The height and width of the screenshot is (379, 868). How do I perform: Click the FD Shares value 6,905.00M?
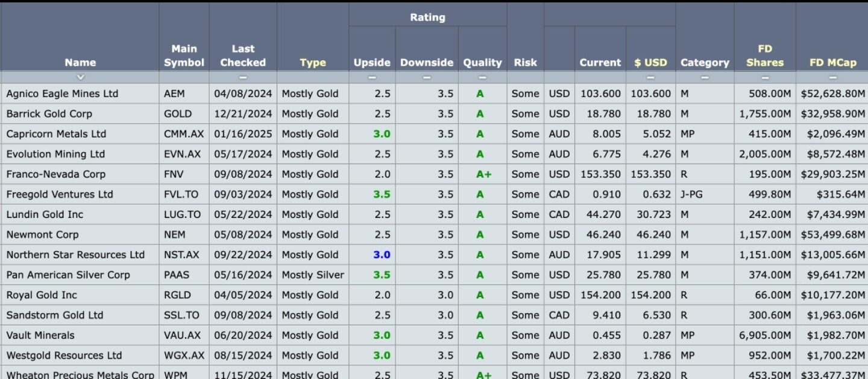coord(765,335)
